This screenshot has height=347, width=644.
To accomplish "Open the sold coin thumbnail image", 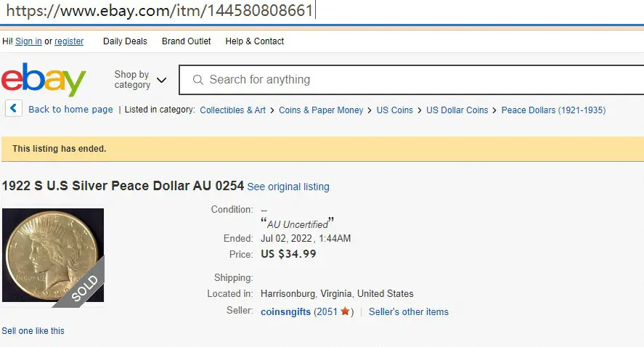I will point(53,256).
